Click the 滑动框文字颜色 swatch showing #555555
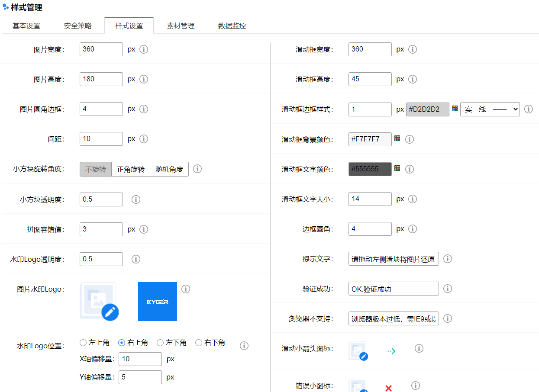Image resolution: width=539 pixels, height=392 pixels. [x=370, y=169]
